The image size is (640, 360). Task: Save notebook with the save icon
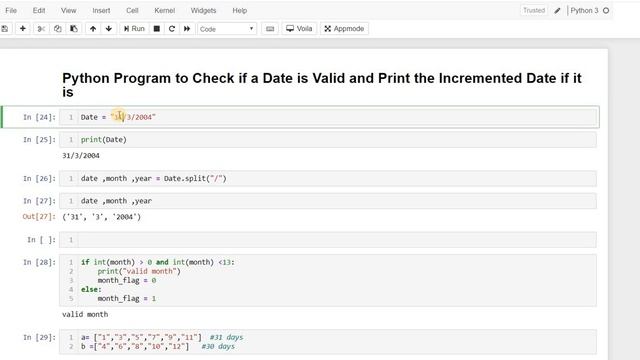[5, 29]
